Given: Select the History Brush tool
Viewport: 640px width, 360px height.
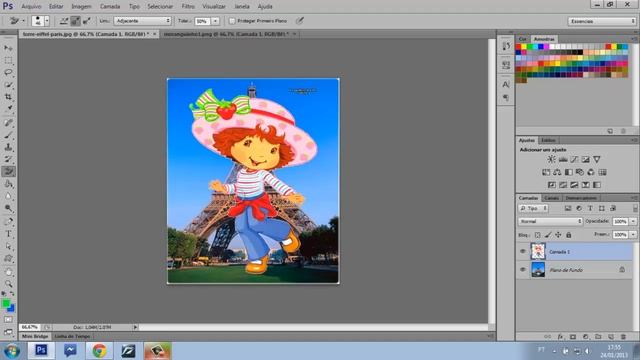Looking at the screenshot, I should pyautogui.click(x=8, y=160).
